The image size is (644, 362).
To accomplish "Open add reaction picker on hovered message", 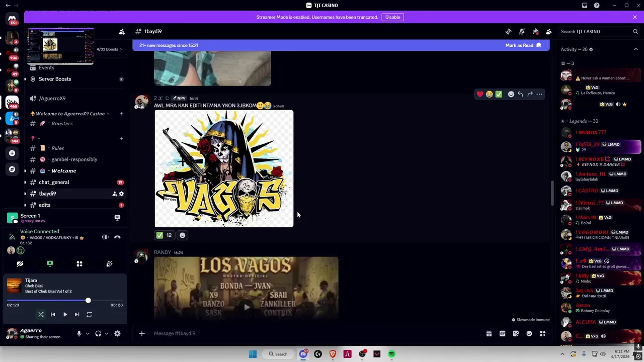I will click(511, 94).
